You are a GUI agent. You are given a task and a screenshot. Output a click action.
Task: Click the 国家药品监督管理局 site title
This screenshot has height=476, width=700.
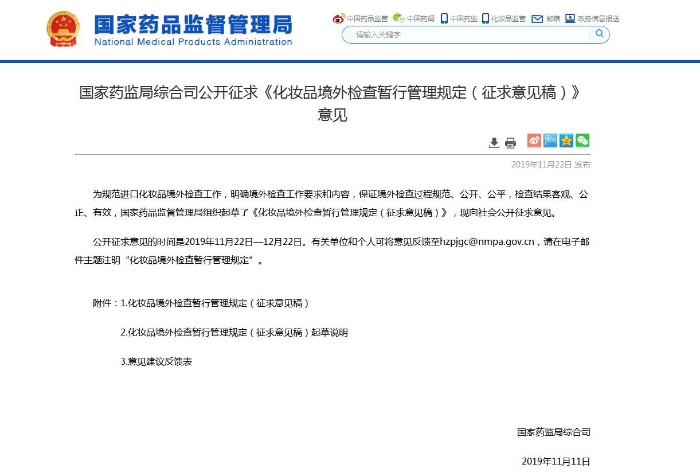(193, 22)
